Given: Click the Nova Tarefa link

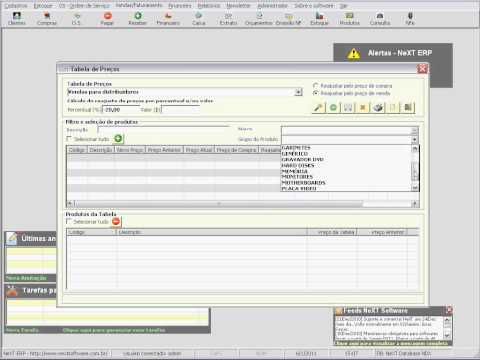Looking at the screenshot, I should [22, 330].
